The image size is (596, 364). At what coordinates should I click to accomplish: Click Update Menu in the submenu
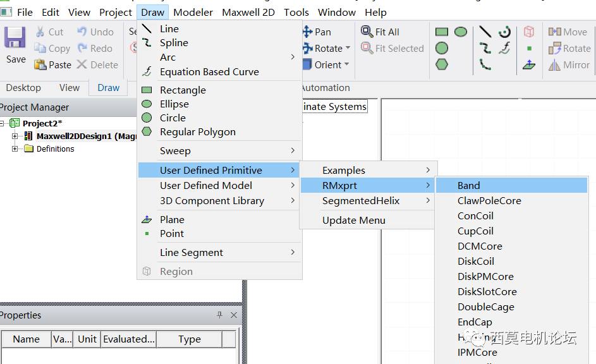coord(353,220)
